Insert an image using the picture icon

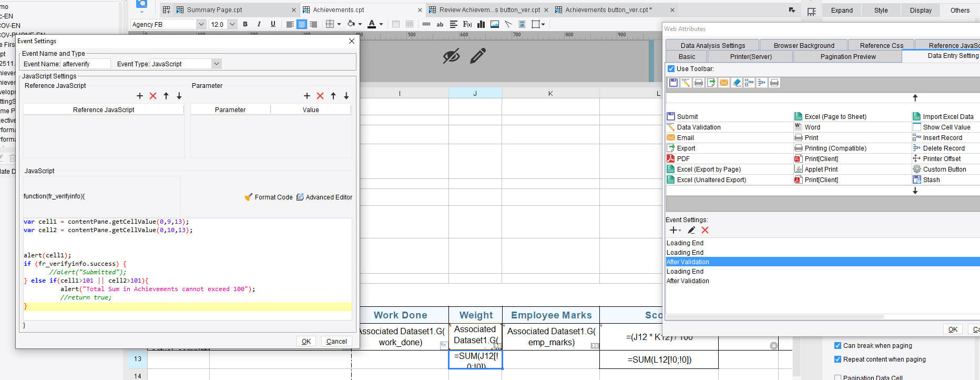495,24
